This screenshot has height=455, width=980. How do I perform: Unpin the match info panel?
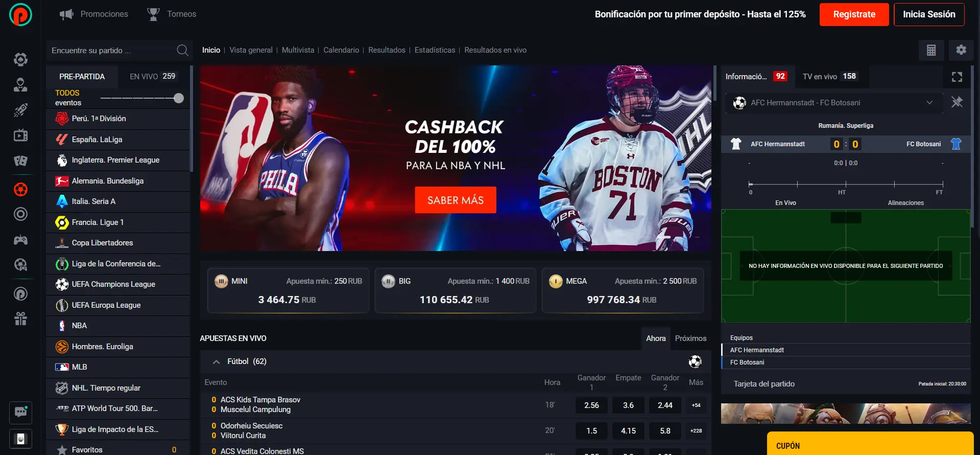point(957,102)
